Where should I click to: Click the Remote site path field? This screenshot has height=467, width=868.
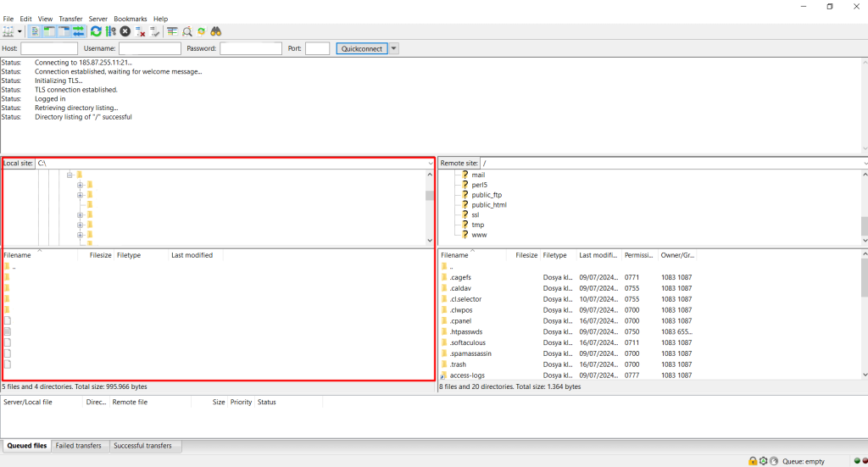672,164
